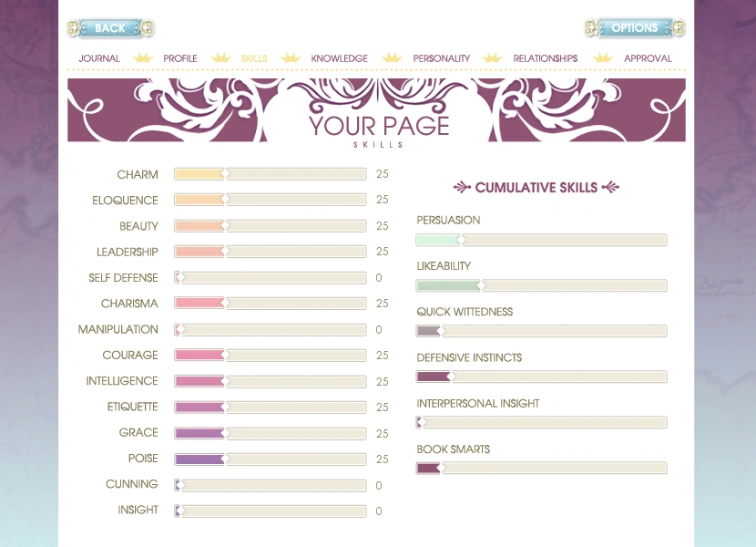Switch to the Journal tab
Screen dimensions: 756x547
click(98, 58)
